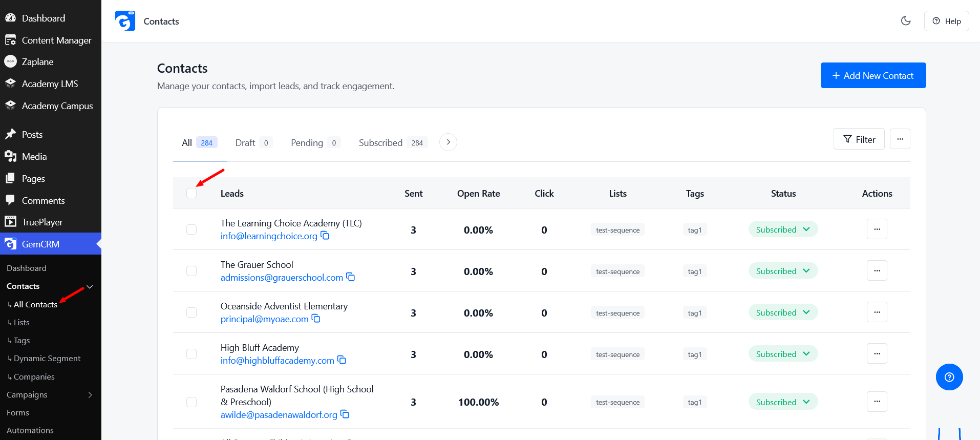Image resolution: width=980 pixels, height=440 pixels.
Task: Copy admissions@grauerschool.com email address
Action: pyautogui.click(x=351, y=277)
